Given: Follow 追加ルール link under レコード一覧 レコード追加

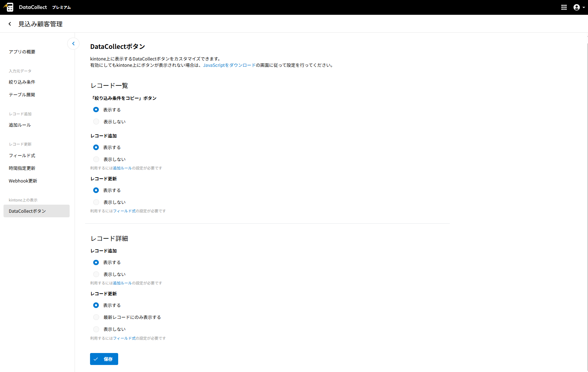Looking at the screenshot, I should [x=122, y=168].
